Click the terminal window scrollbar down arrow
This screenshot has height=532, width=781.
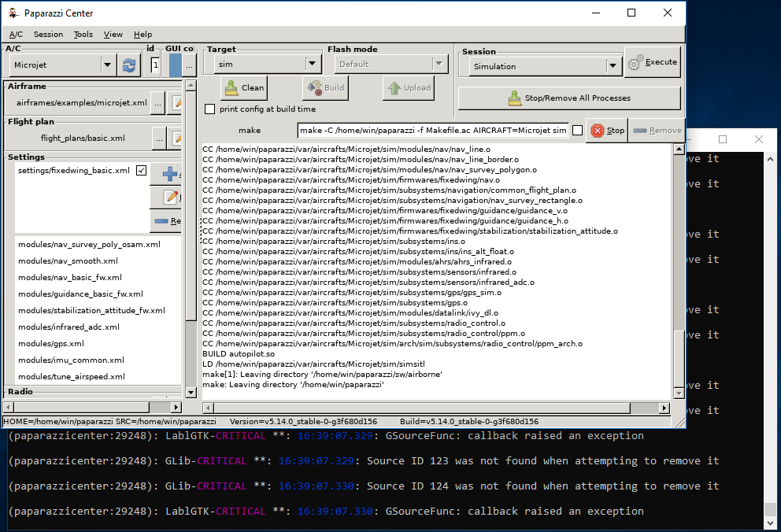coord(771,523)
